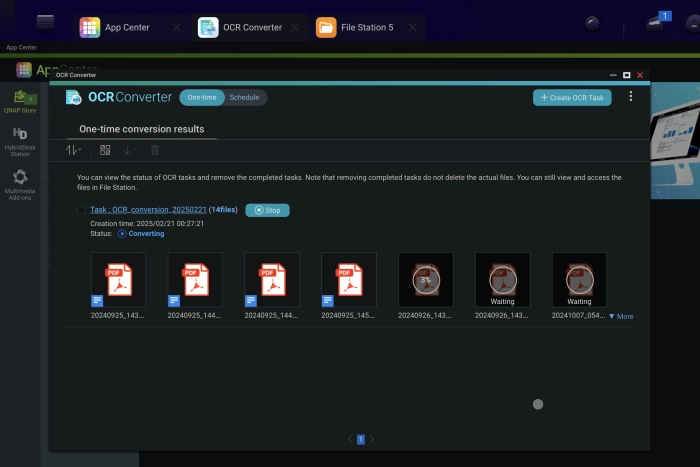Click the 3% progress indicator on the PDF
700x467 pixels.
[426, 280]
